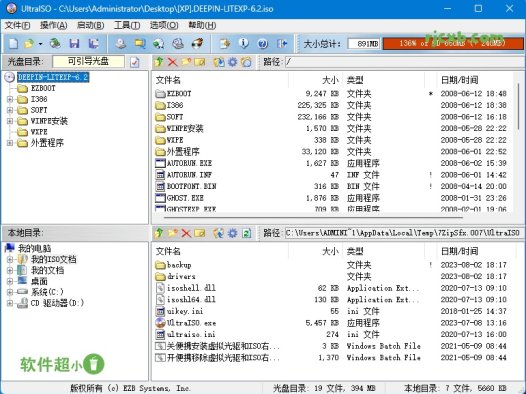Open the 帮助(H) menu
The width and height of the screenshot is (526, 394).
(x=202, y=25)
